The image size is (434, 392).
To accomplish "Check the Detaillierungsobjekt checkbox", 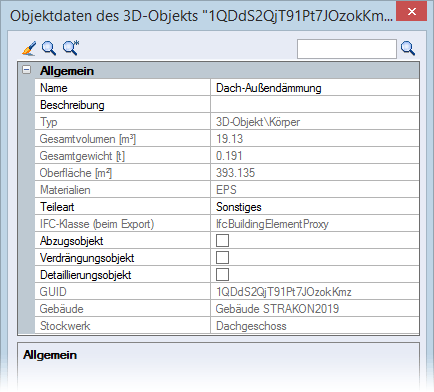I will tap(222, 275).
